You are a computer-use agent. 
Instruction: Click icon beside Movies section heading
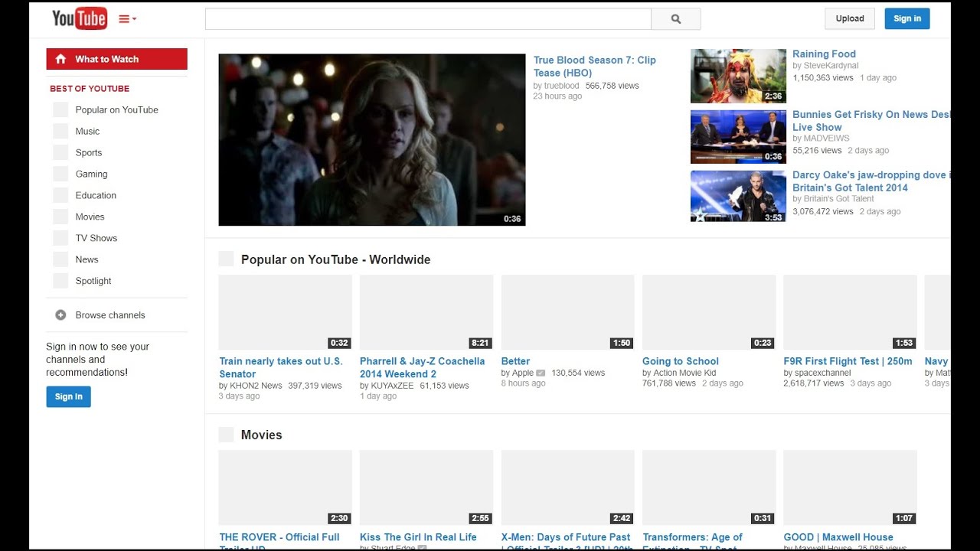point(226,435)
